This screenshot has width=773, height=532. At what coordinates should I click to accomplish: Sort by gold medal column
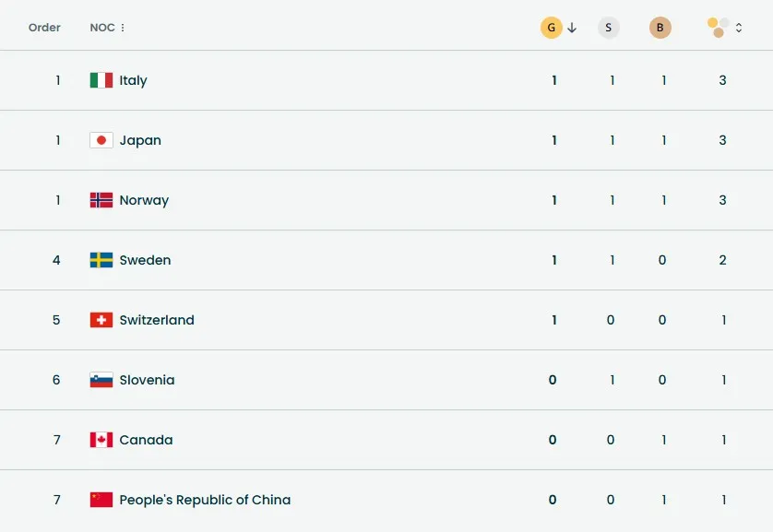[x=551, y=28]
